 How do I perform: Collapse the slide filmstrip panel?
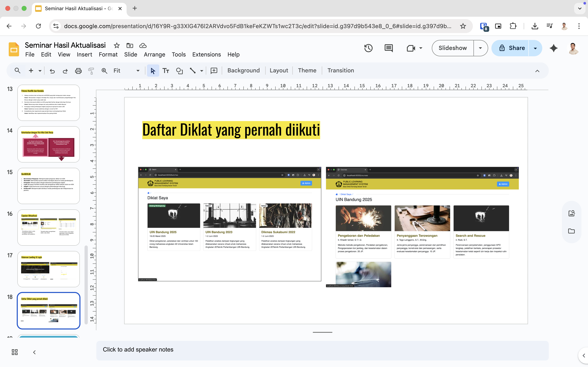pyautogui.click(x=34, y=352)
